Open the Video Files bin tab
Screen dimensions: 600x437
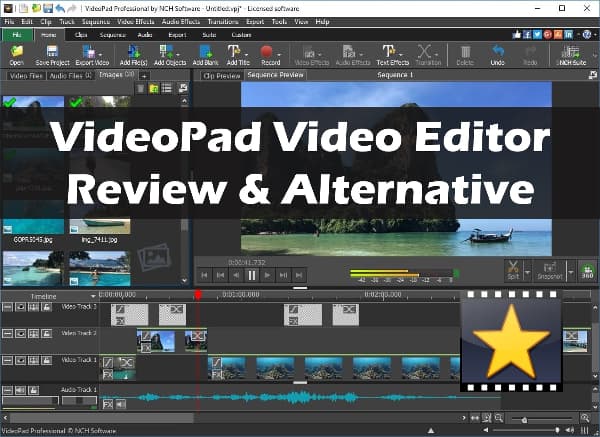[26, 75]
